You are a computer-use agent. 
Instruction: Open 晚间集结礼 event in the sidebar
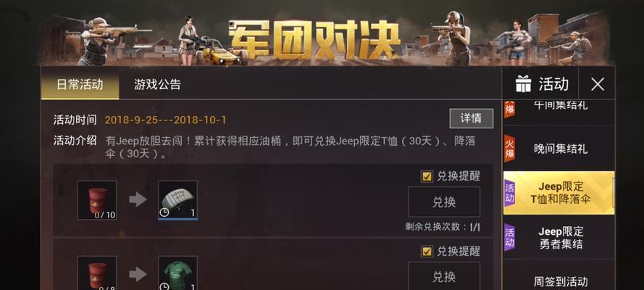[x=559, y=149]
